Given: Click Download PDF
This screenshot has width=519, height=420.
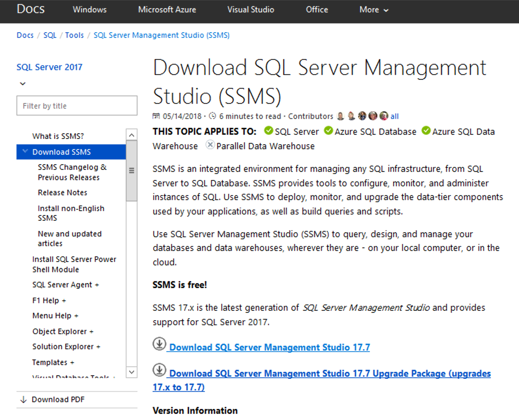Looking at the screenshot, I should (x=58, y=399).
